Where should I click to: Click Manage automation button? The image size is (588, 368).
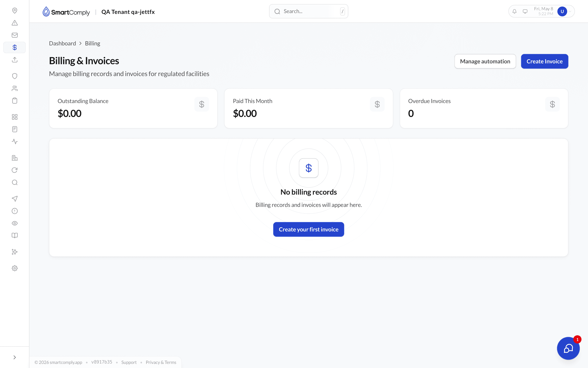(485, 61)
